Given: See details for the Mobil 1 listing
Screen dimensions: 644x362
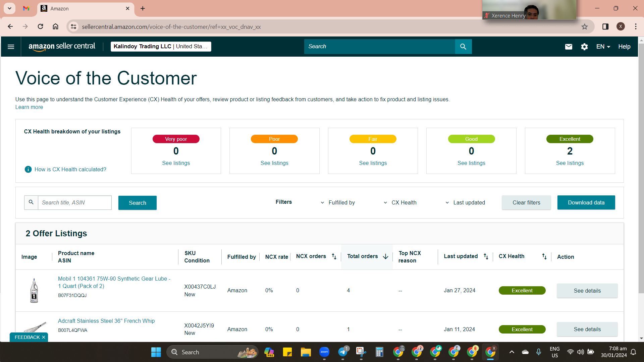Looking at the screenshot, I should click(587, 291).
